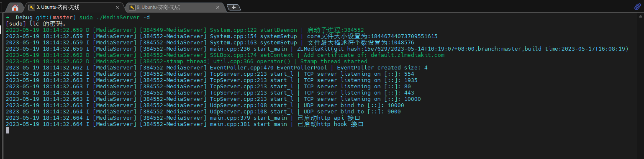Click 'main.cpp:381 start_main' source reference
The height and width of the screenshot is (159, 644).
coord(248,124)
